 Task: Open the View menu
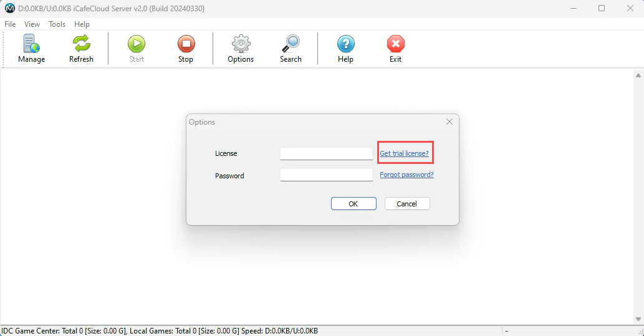click(32, 24)
